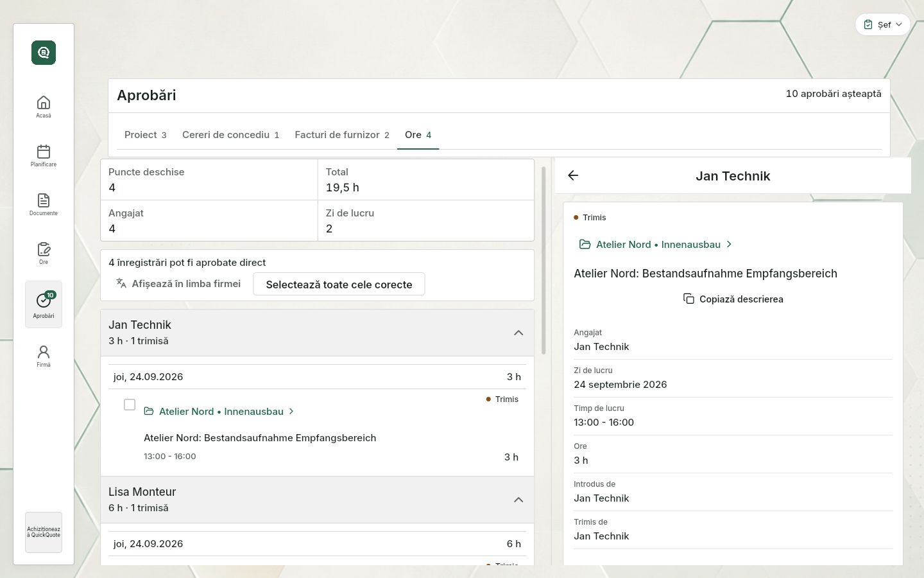Click '4 înregistrări pot fi aprobate direct'
924x578 pixels.
187,263
